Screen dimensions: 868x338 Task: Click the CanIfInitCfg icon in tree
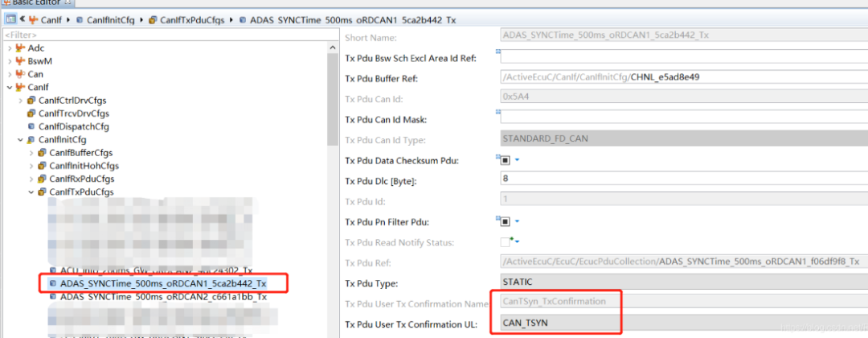pos(31,140)
